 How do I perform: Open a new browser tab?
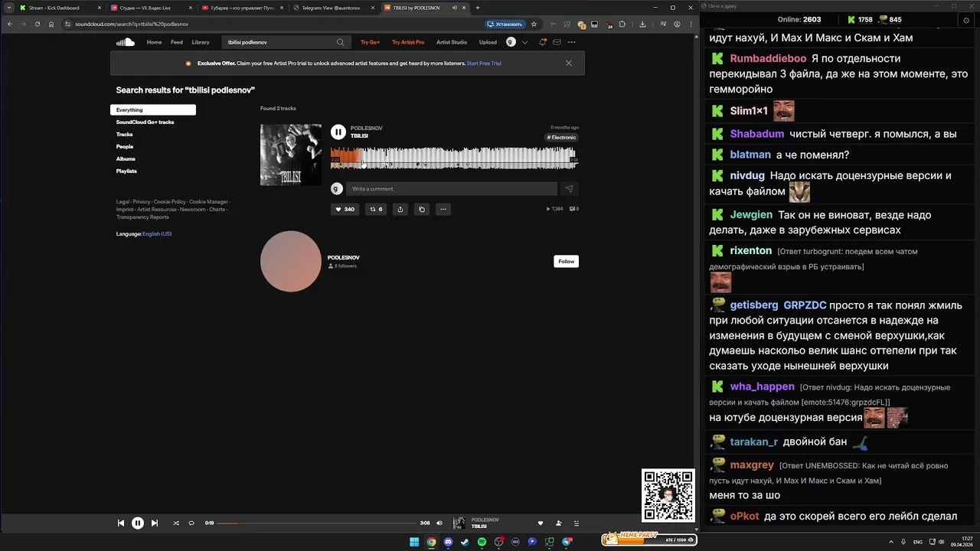tap(478, 8)
